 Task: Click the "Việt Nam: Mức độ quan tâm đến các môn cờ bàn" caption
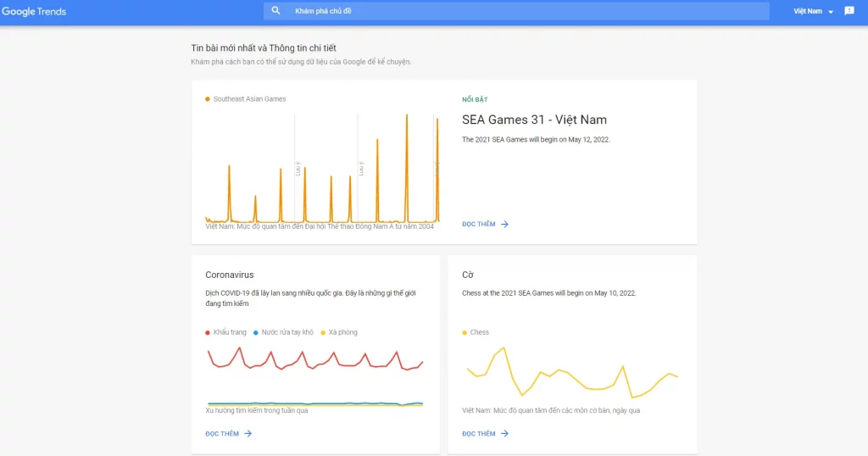tap(551, 410)
